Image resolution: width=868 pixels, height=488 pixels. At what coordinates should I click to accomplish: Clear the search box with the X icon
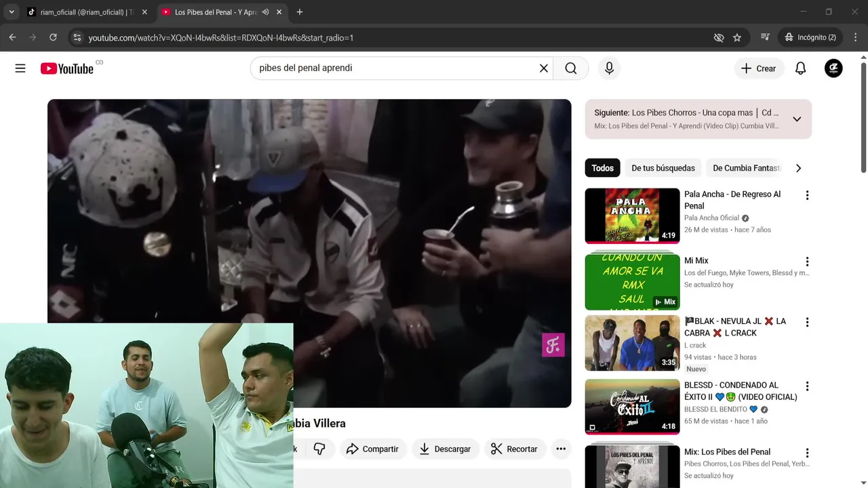tap(543, 68)
